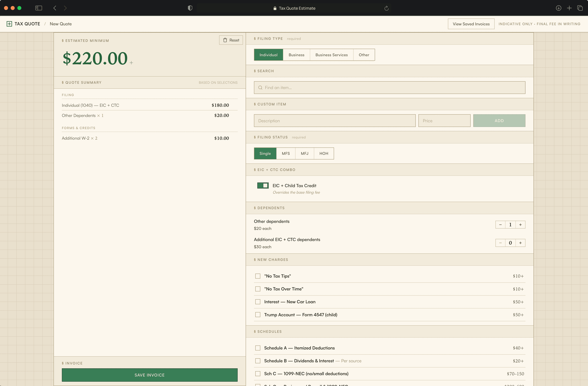Viewport: 588px width, 386px height.
Task: Click the Save Invoice button
Action: pos(149,375)
